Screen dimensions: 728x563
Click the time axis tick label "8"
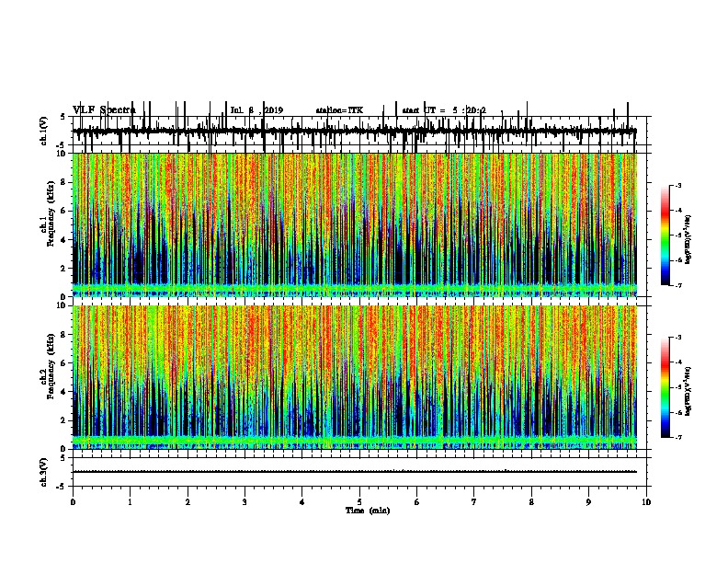531,502
